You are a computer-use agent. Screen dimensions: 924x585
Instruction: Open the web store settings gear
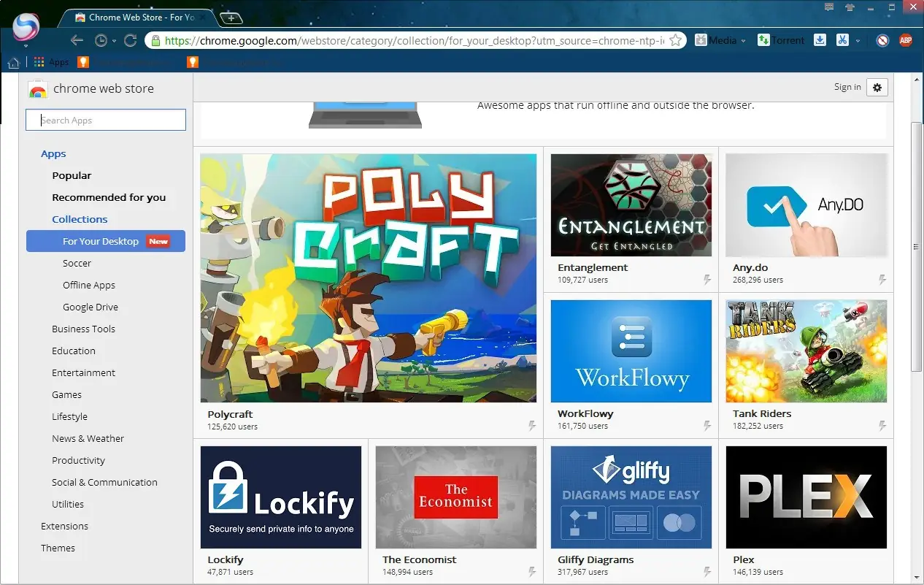point(877,88)
